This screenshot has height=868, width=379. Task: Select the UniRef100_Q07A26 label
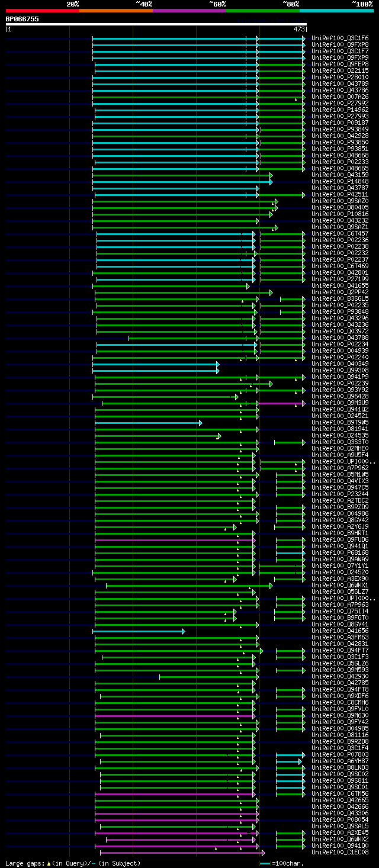tap(340, 97)
